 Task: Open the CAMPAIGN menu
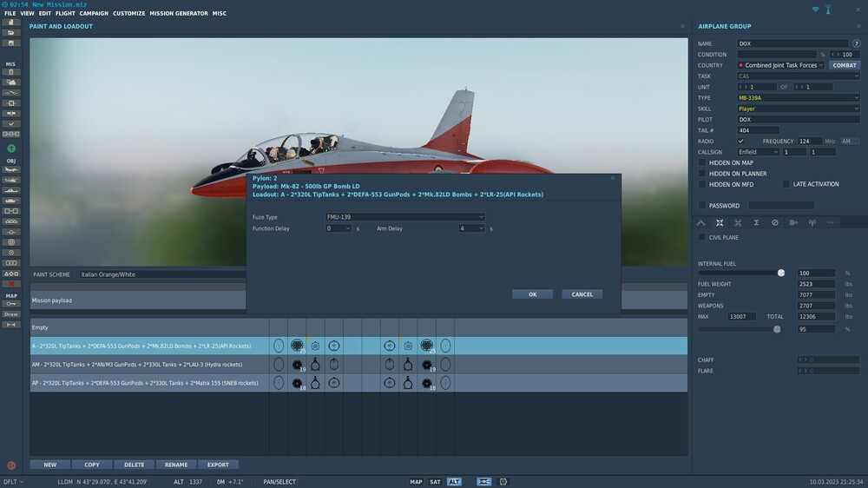(94, 13)
